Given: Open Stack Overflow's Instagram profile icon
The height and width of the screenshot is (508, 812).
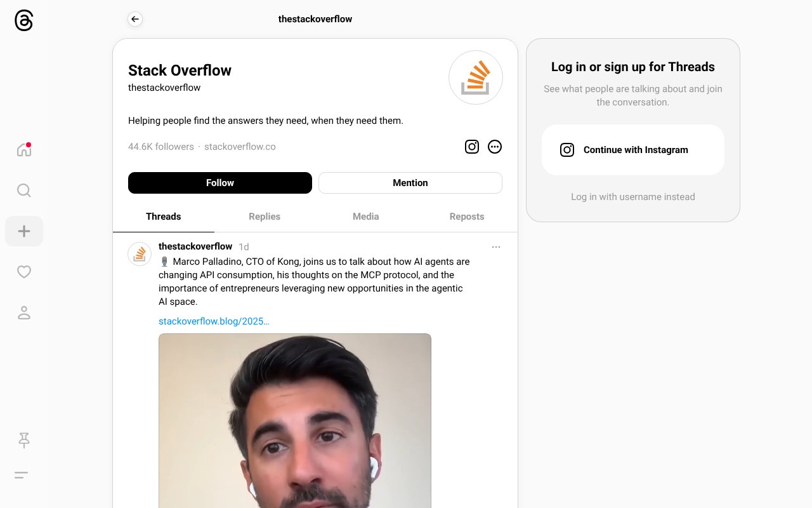Looking at the screenshot, I should pyautogui.click(x=472, y=147).
